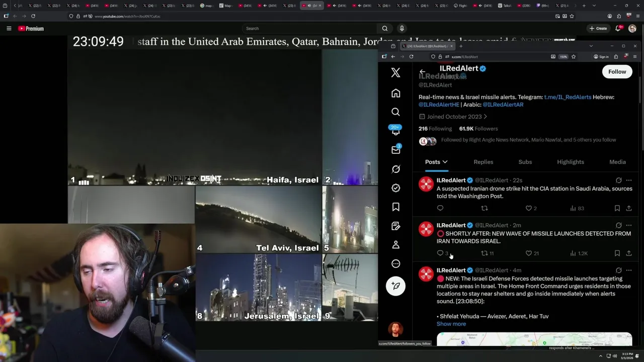Open YouTube notifications bell
Image resolution: width=644 pixels, height=362 pixels.
[618, 29]
